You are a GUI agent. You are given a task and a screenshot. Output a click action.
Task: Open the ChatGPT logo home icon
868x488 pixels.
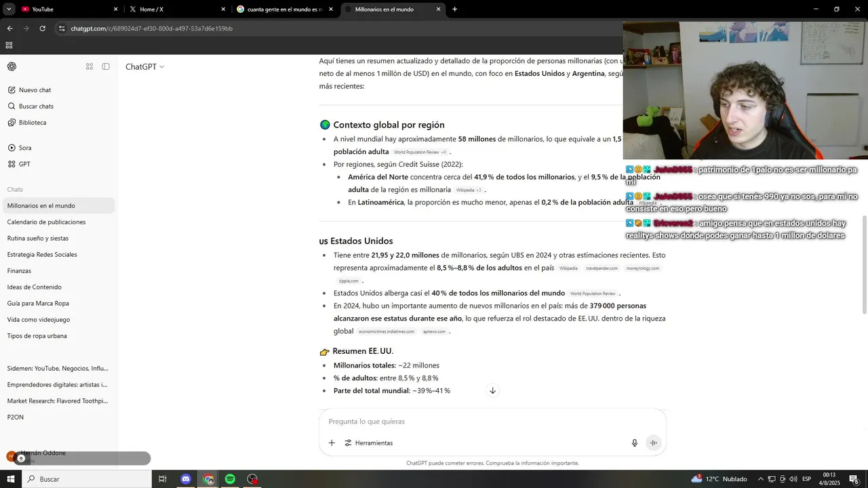[x=12, y=66]
